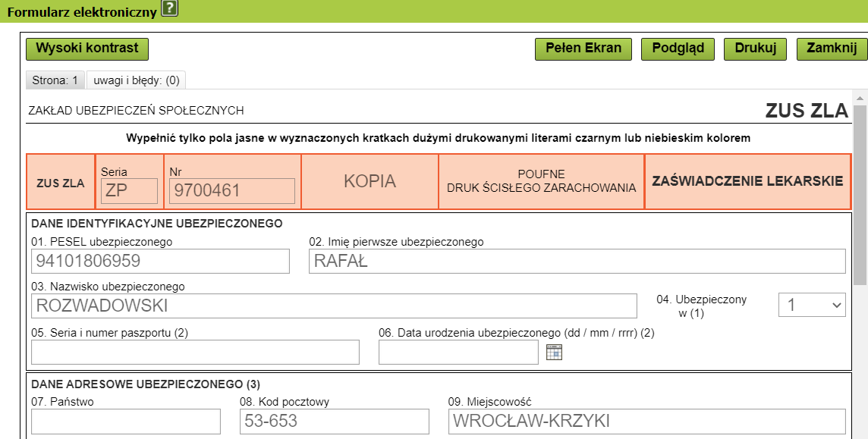Click the scrollbar up arrow
868x439 pixels.
point(860,98)
